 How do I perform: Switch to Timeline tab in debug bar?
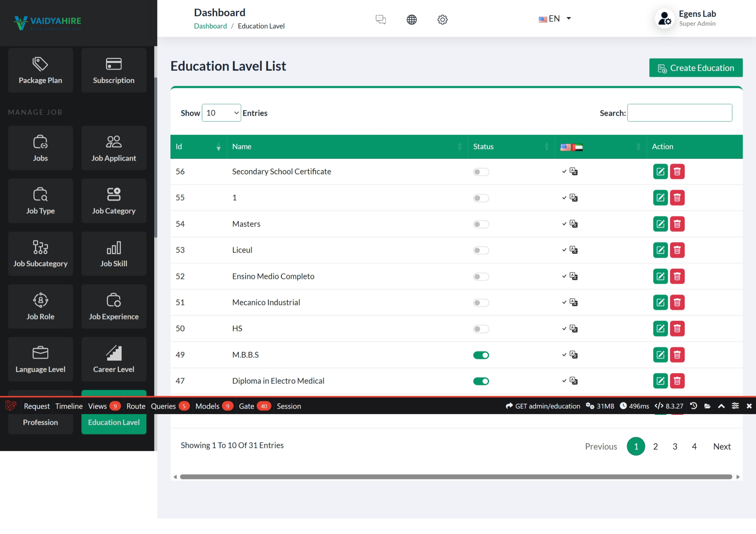[69, 406]
